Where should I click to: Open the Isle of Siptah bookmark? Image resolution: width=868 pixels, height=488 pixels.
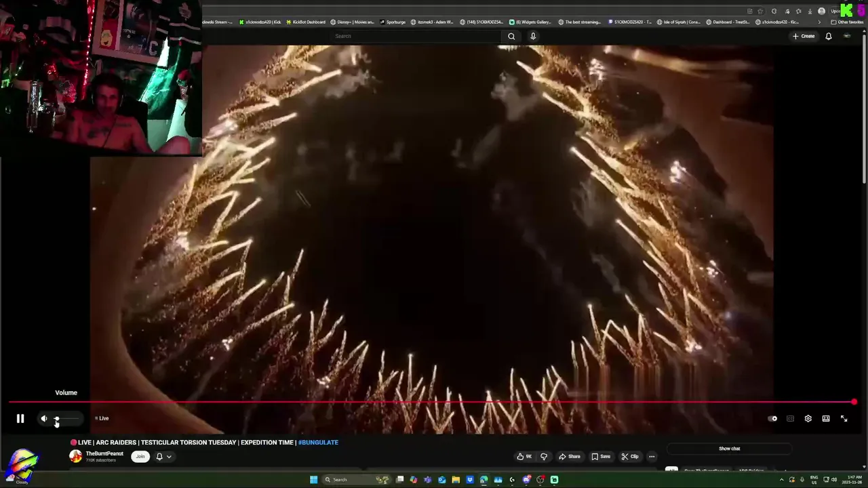click(x=678, y=22)
